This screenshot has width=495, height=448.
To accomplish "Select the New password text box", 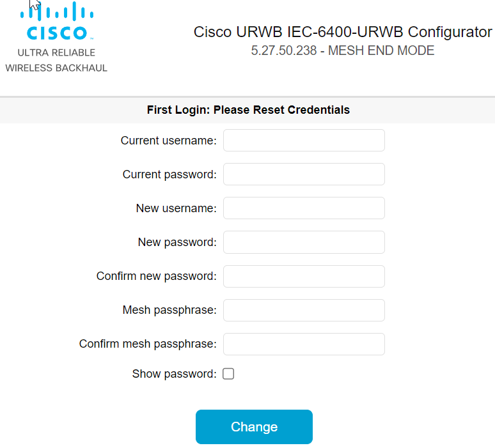I will [x=304, y=242].
